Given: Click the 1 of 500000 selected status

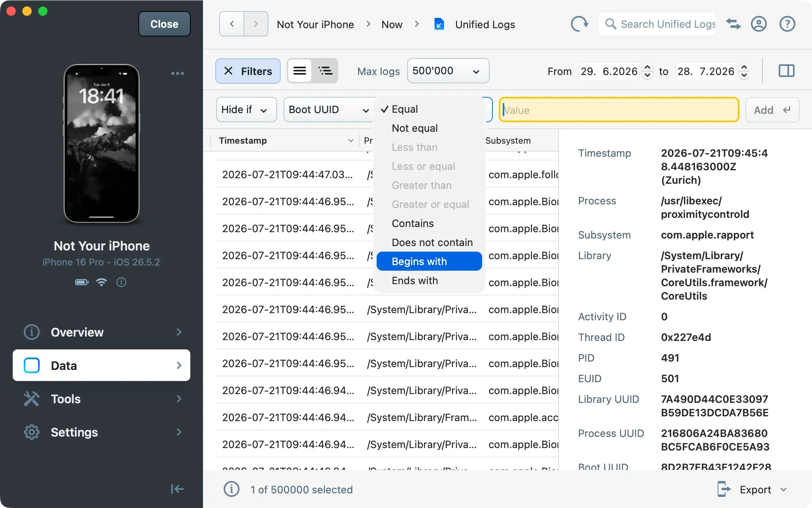Looking at the screenshot, I should pos(301,490).
